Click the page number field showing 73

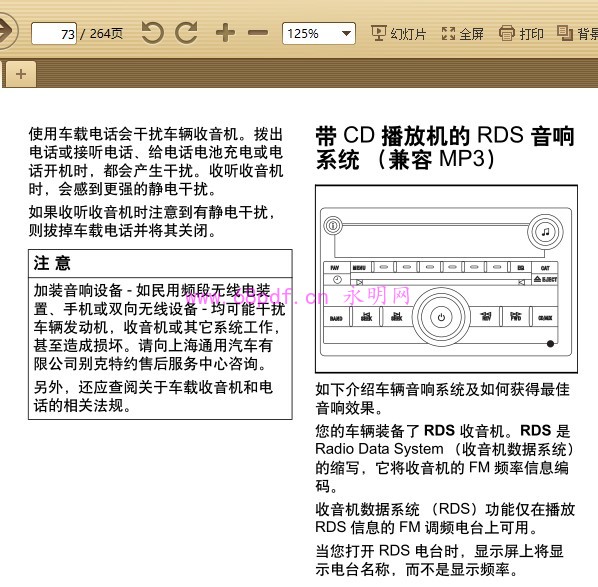[54, 34]
